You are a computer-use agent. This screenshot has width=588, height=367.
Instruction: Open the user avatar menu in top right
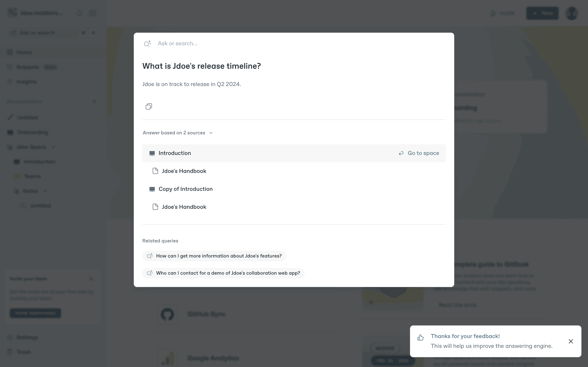click(x=572, y=13)
